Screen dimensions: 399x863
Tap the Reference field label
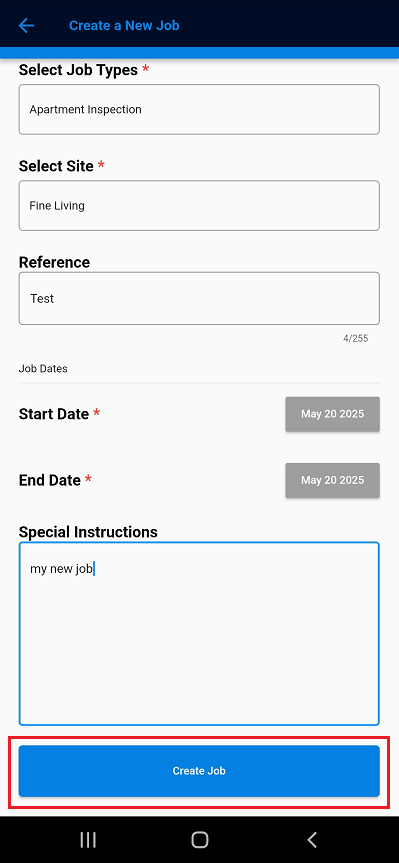[x=54, y=262]
